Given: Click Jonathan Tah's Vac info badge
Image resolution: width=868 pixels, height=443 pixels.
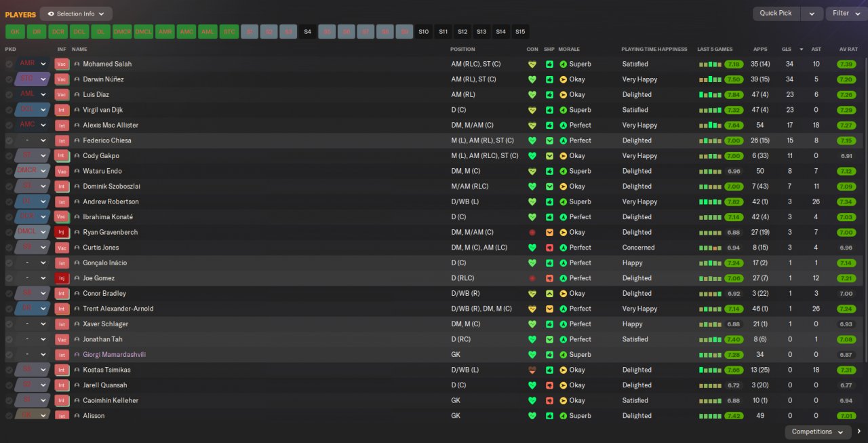Looking at the screenshot, I should click(x=62, y=339).
